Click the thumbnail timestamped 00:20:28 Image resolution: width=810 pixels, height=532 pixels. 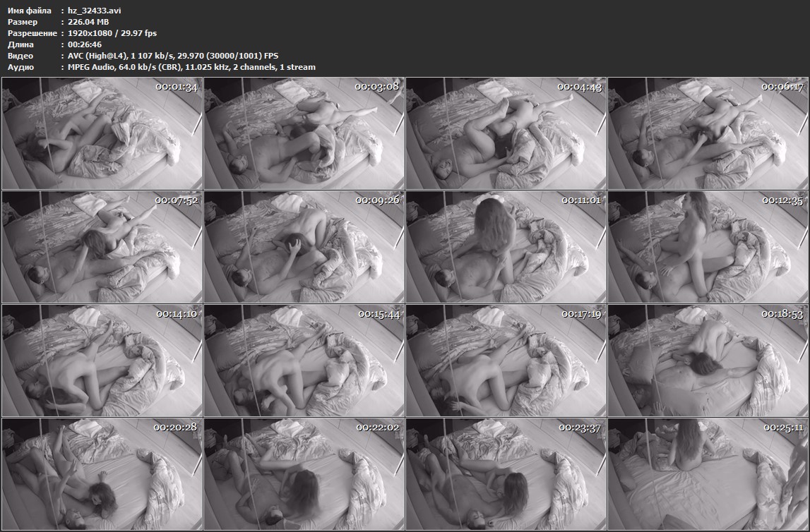click(x=102, y=473)
